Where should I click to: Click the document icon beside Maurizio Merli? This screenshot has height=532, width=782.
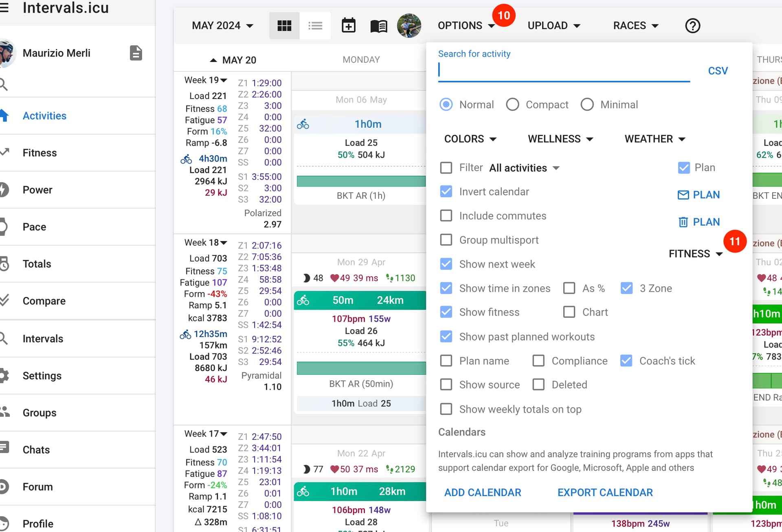point(136,53)
